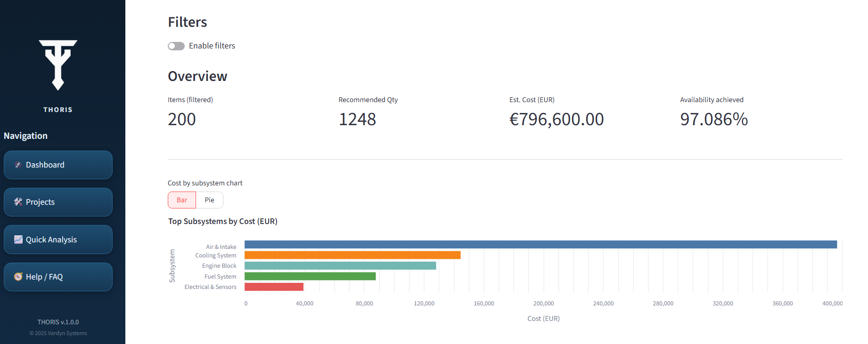
Task: Click the Quick Analysis chart icon
Action: pyautogui.click(x=18, y=240)
